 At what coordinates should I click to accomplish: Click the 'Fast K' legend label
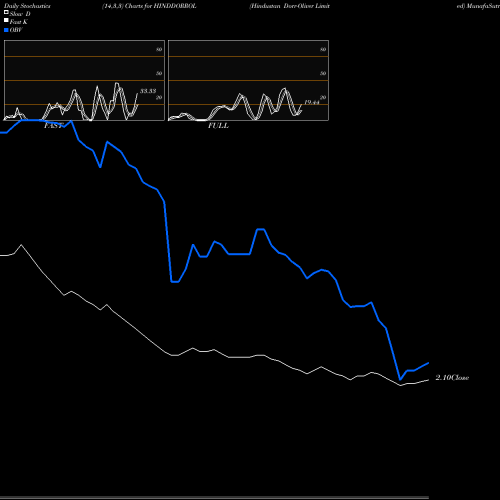tap(19, 22)
